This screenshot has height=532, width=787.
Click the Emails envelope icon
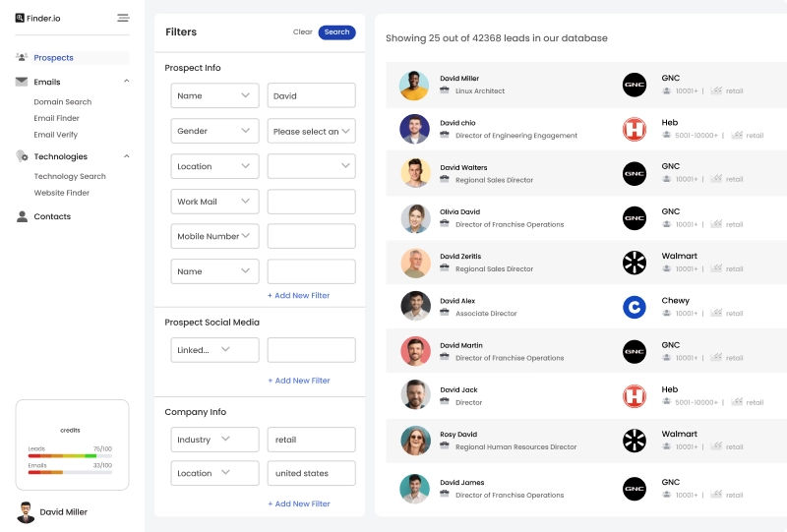point(21,82)
